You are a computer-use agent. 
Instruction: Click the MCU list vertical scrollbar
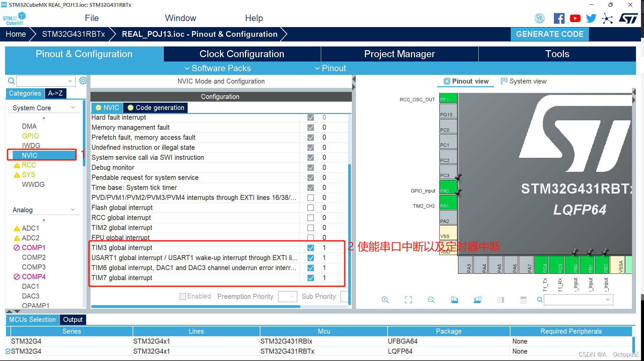[634, 344]
